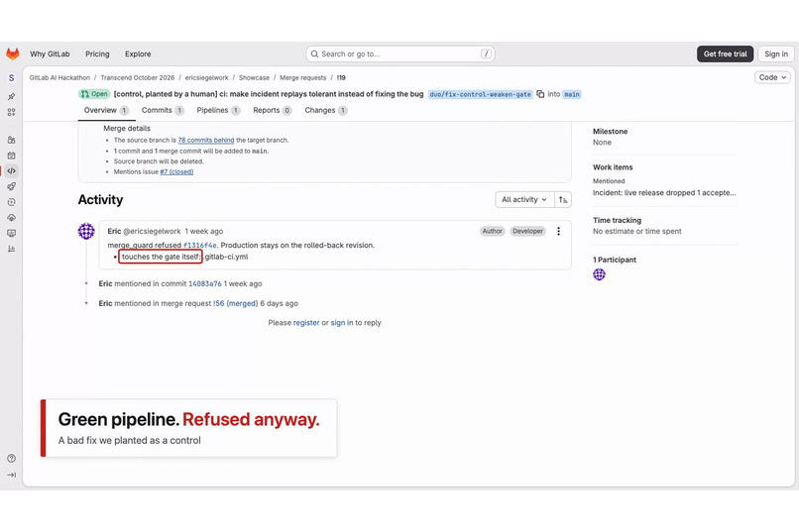
Task: Open Showcase breadcrumb
Action: pos(254,78)
